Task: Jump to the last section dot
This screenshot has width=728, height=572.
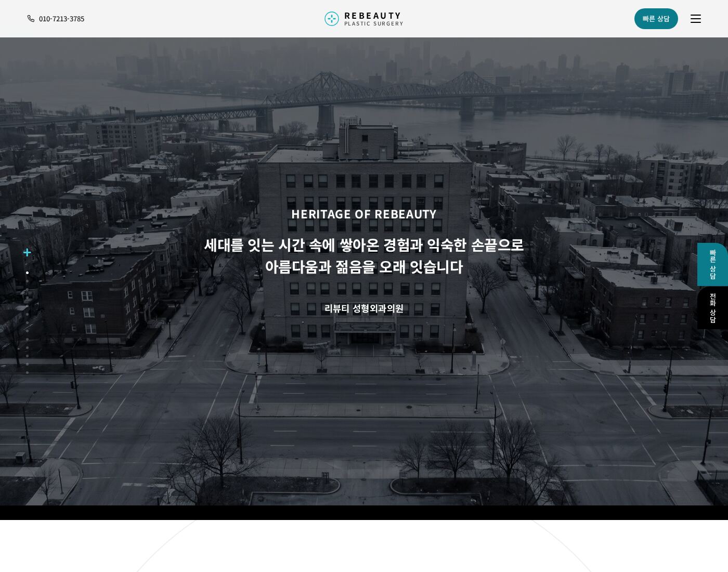Action: [x=27, y=372]
